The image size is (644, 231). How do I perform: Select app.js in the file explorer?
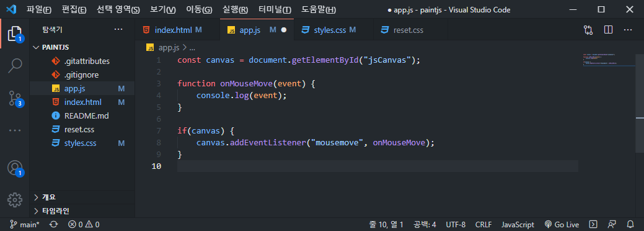82,89
